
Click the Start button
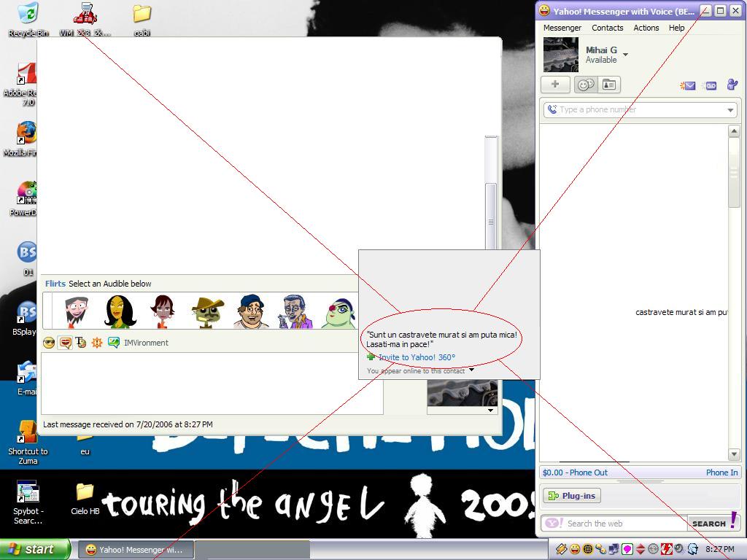[34, 549]
